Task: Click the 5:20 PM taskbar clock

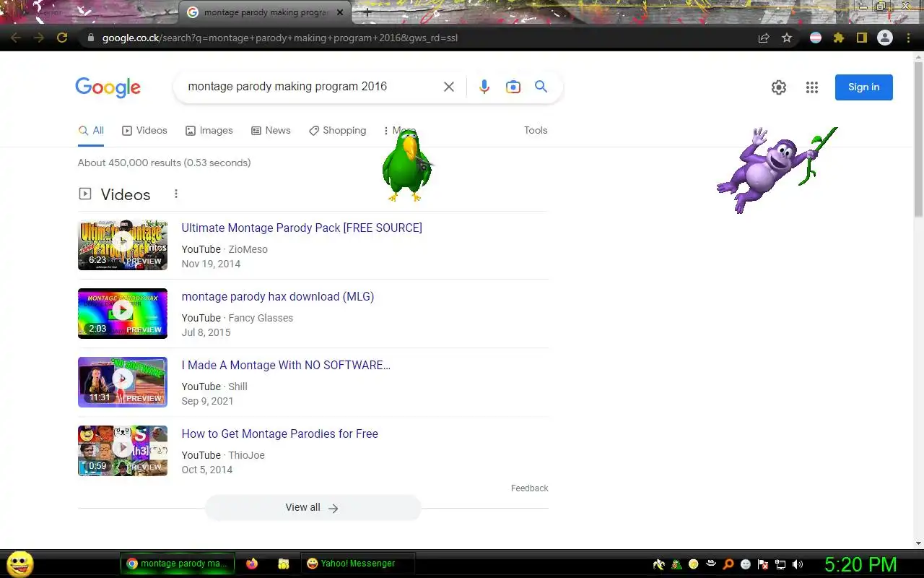Action: click(860, 564)
